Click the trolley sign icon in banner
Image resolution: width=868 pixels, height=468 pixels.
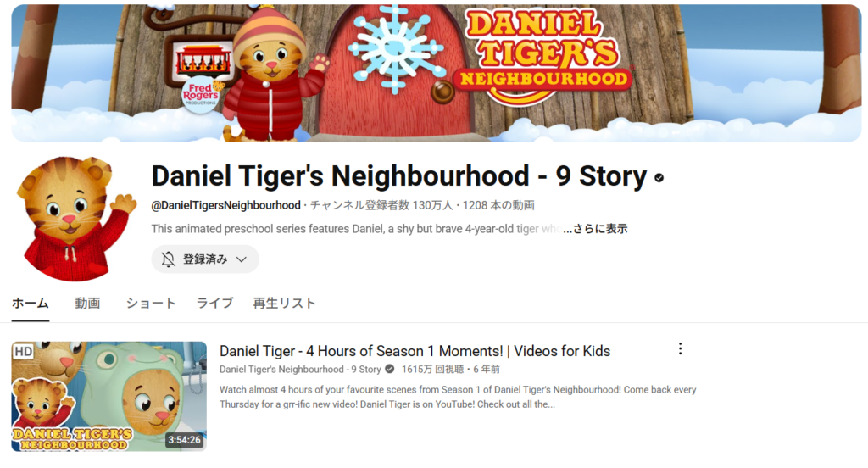click(203, 60)
